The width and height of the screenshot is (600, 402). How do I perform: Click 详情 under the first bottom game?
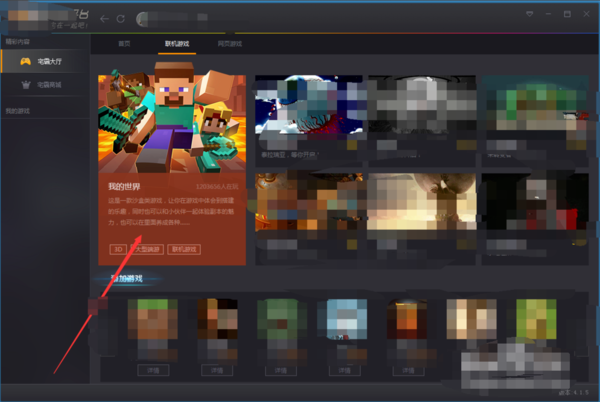coord(153,370)
